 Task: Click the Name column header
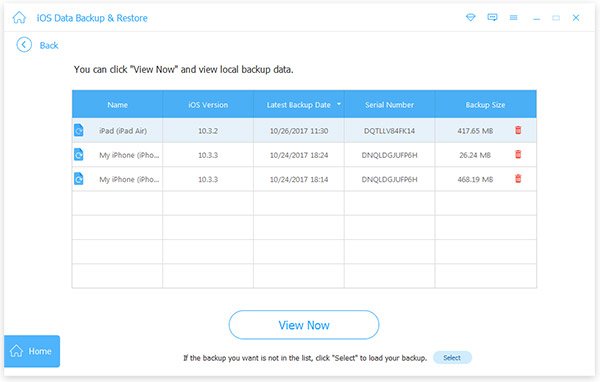point(117,104)
